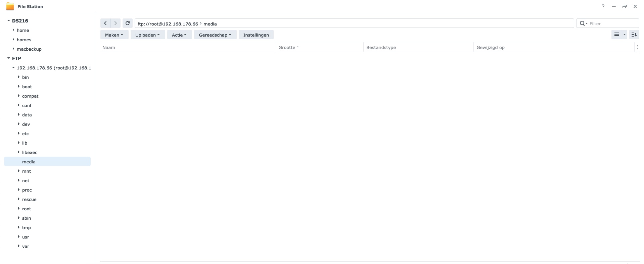
Task: Sort by the Grootte column header
Action: tap(287, 47)
